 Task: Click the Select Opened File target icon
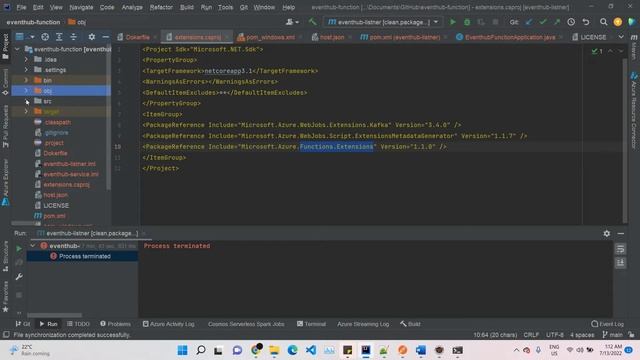pyautogui.click(x=45, y=37)
